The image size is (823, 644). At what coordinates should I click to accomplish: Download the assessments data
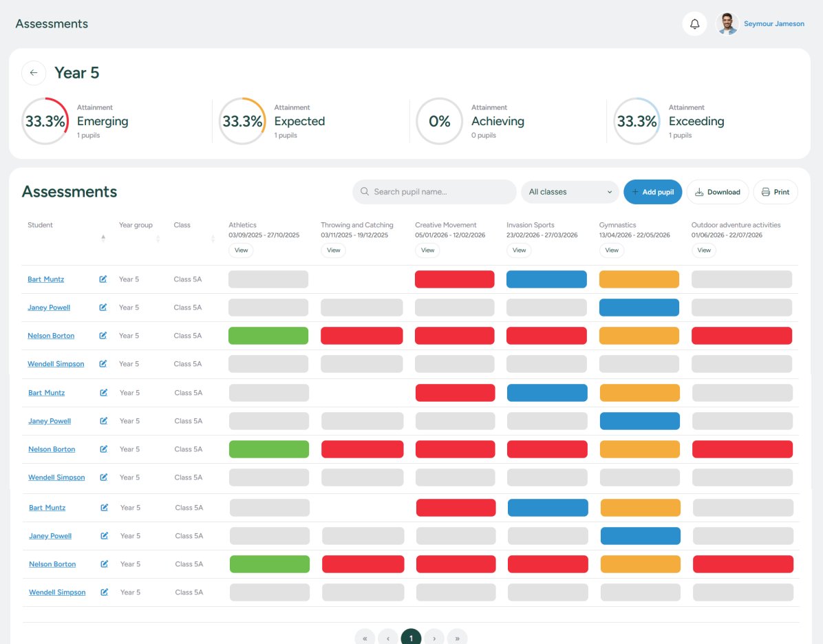(718, 192)
